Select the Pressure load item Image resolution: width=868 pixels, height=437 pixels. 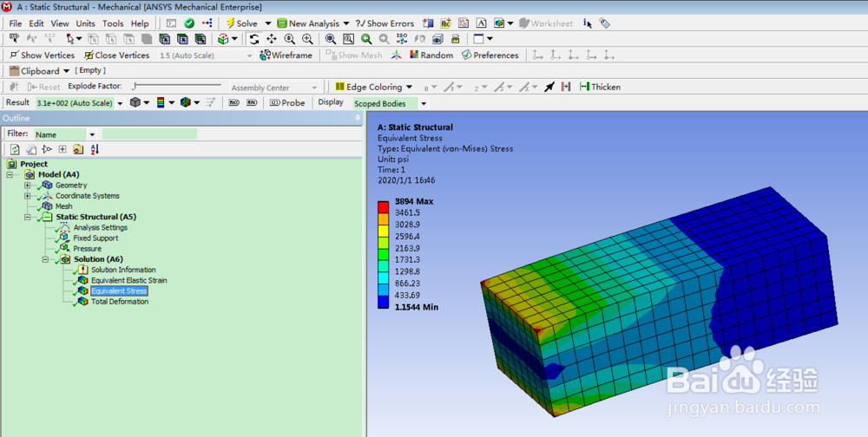click(x=87, y=249)
